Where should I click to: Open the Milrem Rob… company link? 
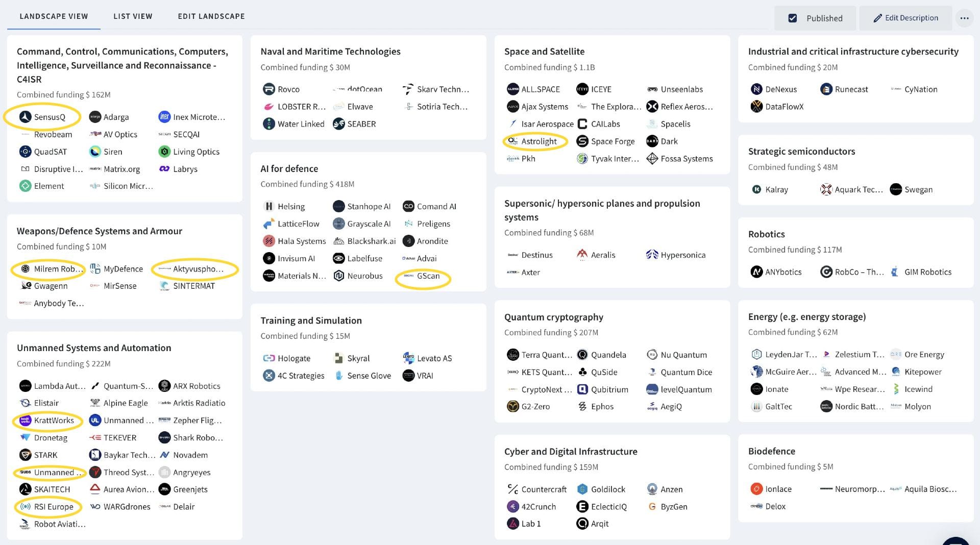(x=58, y=269)
